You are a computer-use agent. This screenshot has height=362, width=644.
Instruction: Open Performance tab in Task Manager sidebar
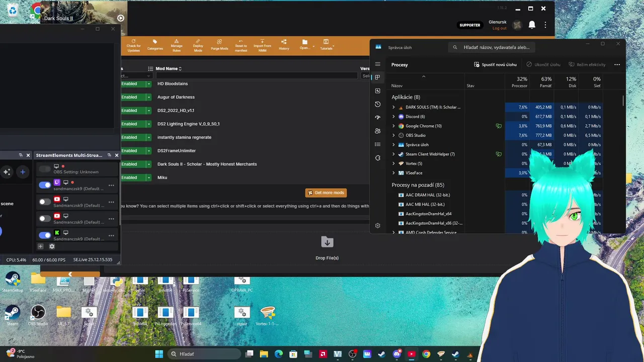378,91
